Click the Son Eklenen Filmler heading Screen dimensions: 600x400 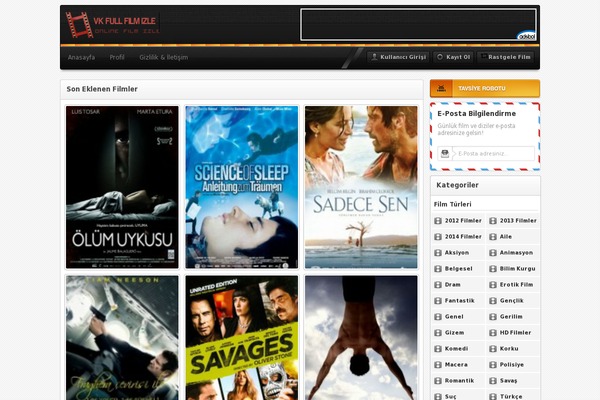coord(102,89)
